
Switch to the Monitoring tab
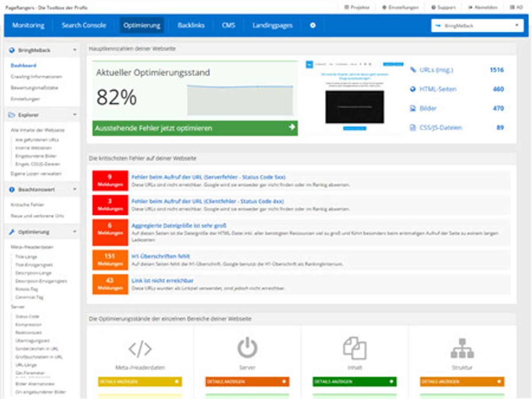28,25
